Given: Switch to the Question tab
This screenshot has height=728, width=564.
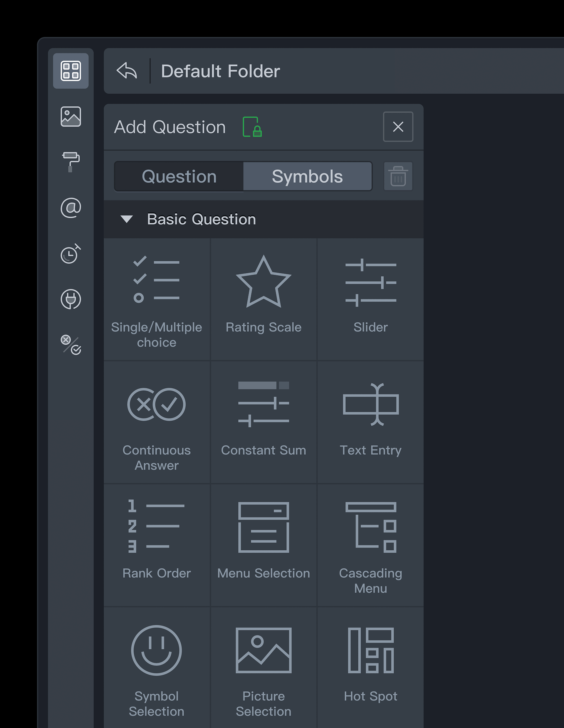Looking at the screenshot, I should 179,176.
